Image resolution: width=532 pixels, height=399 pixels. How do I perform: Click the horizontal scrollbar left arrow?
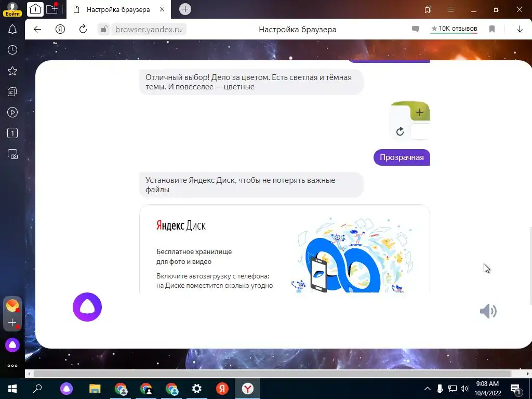30,374
